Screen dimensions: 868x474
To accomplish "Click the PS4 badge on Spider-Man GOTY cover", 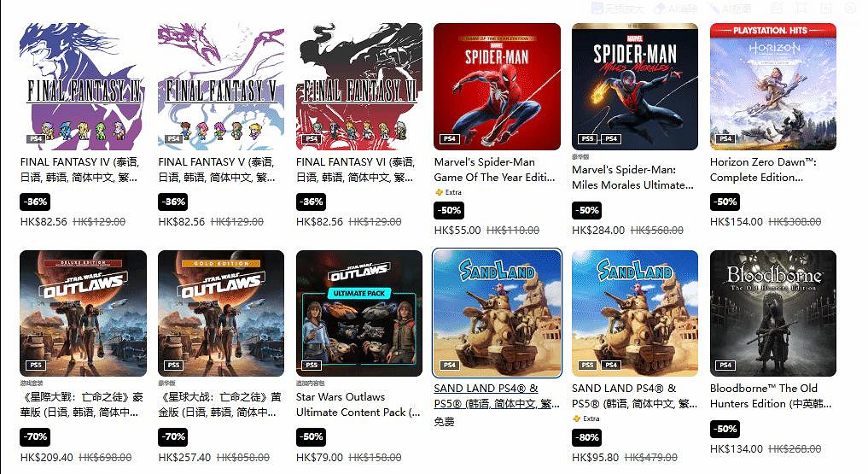I will [x=450, y=138].
